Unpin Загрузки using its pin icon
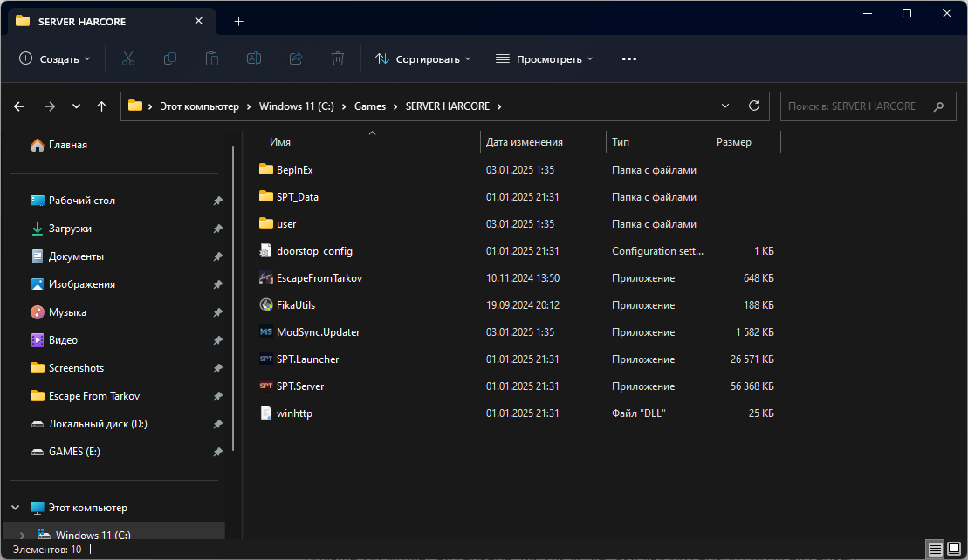This screenshot has width=968, height=560. coord(217,229)
